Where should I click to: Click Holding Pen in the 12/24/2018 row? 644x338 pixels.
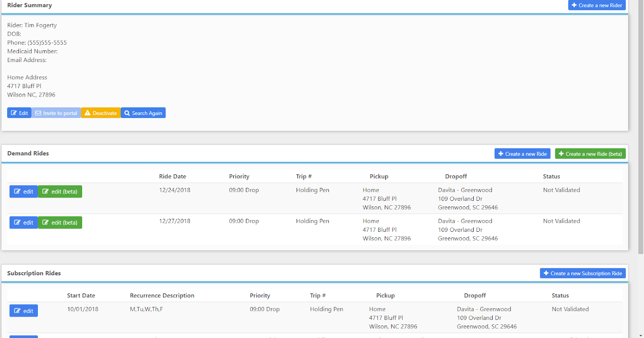[313, 190]
